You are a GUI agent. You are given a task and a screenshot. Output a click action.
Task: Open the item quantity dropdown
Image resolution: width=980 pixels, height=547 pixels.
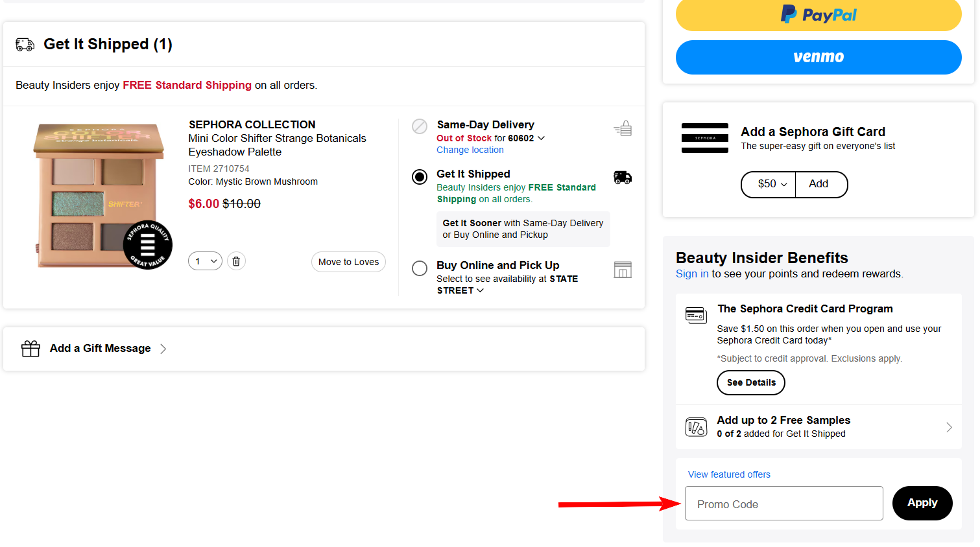click(206, 261)
